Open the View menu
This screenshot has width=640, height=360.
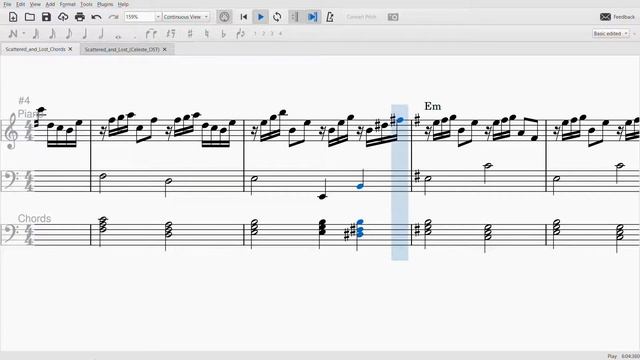coord(35,4)
